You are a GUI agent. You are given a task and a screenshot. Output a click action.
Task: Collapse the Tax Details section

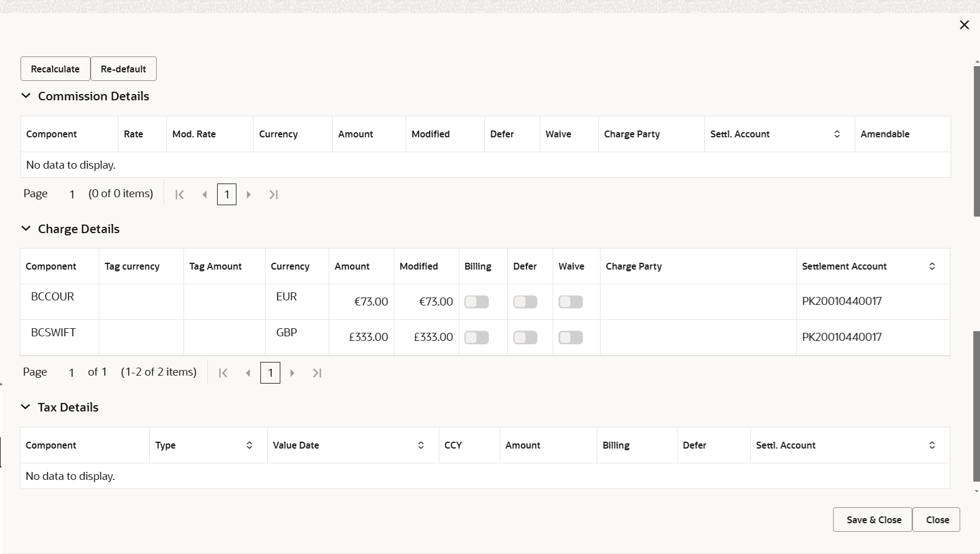tap(26, 407)
